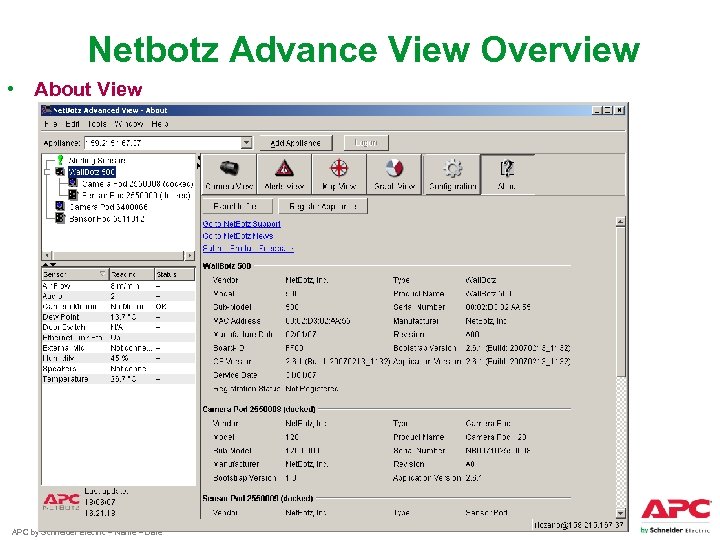Click the green indicator icon in device tree
720x540 pixels.
click(x=60, y=160)
